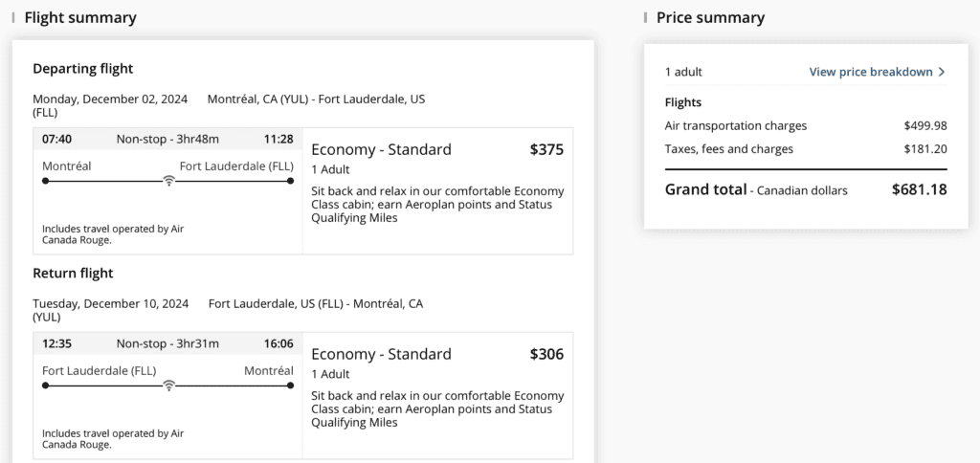980x463 pixels.
Task: Click the Non-stop - 3hr31m duration label
Action: point(167,343)
